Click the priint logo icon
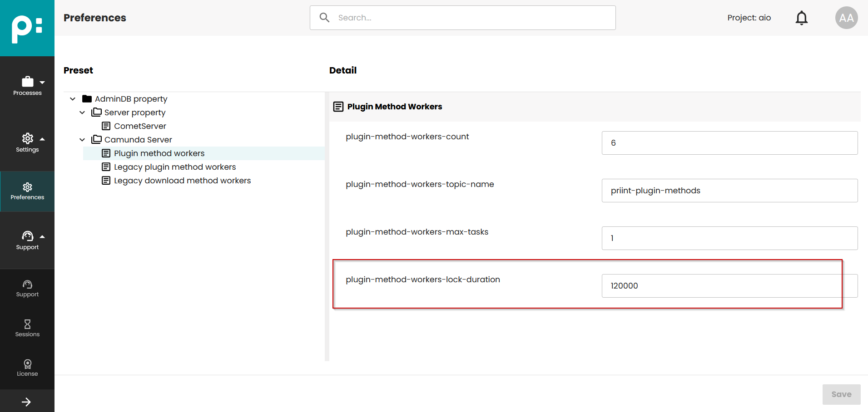The width and height of the screenshot is (868, 412). pyautogui.click(x=27, y=28)
